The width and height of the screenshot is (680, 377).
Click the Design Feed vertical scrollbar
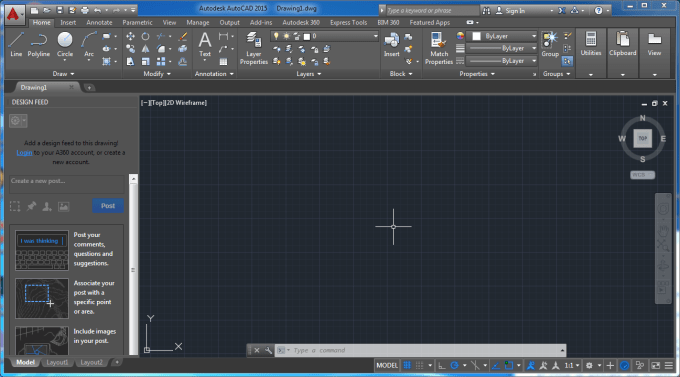[x=133, y=265]
